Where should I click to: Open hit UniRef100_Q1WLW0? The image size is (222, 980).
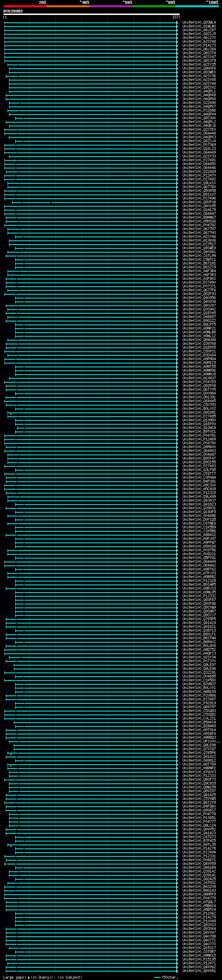199,26
